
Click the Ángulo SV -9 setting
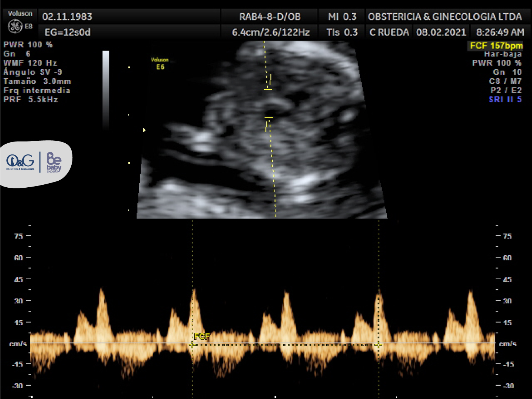coord(33,72)
